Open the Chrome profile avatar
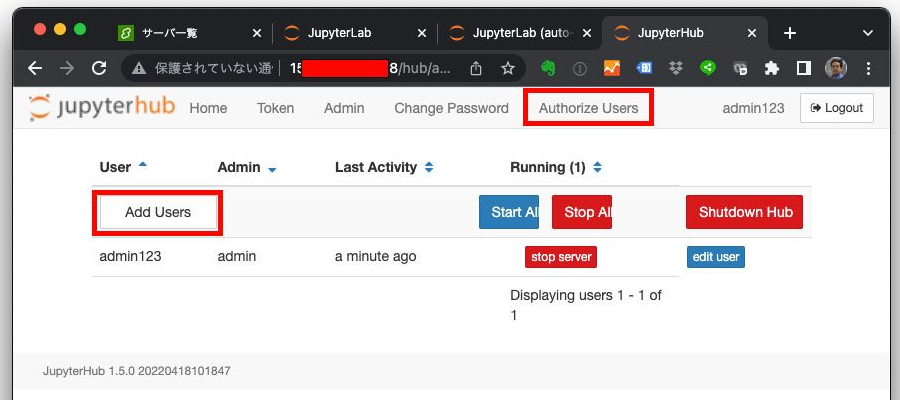Image resolution: width=900 pixels, height=400 pixels. 836,69
